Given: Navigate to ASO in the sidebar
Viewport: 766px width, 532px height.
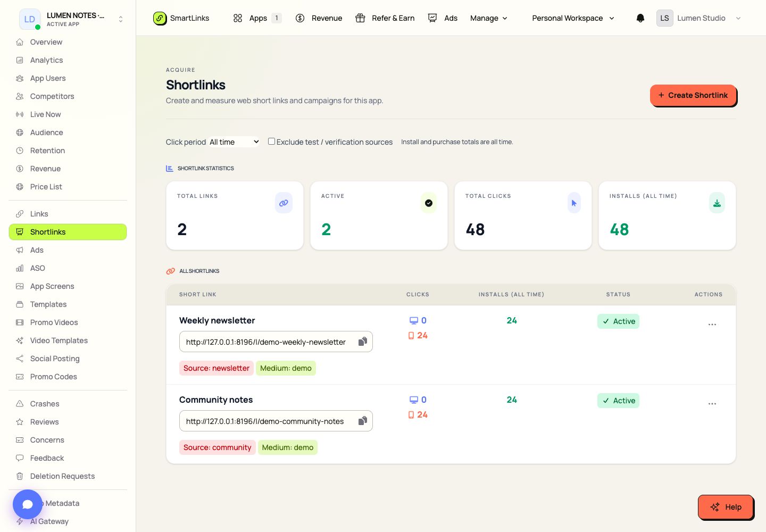Looking at the screenshot, I should point(68,268).
